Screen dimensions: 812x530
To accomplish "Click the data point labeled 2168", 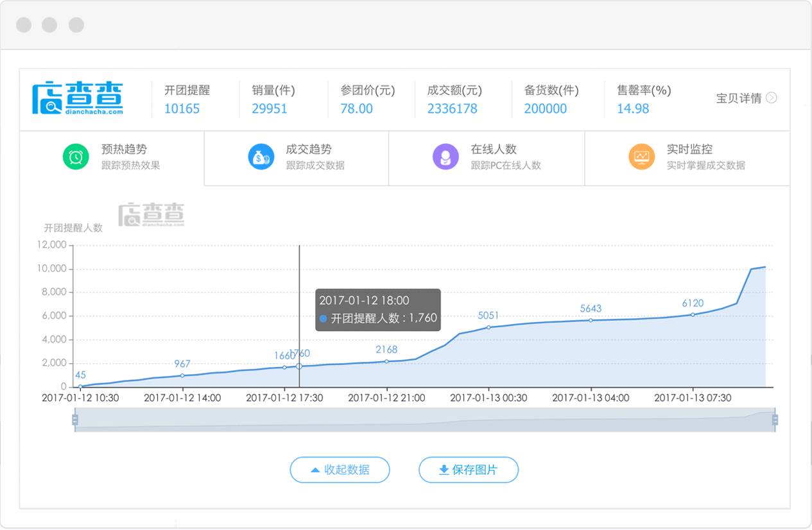I will (386, 361).
